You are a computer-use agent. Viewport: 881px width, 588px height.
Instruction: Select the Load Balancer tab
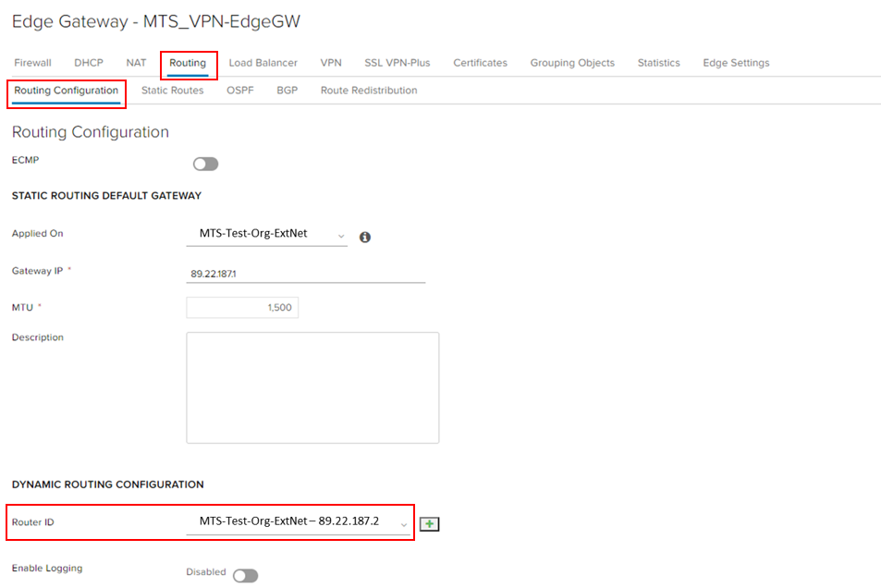[x=263, y=63]
